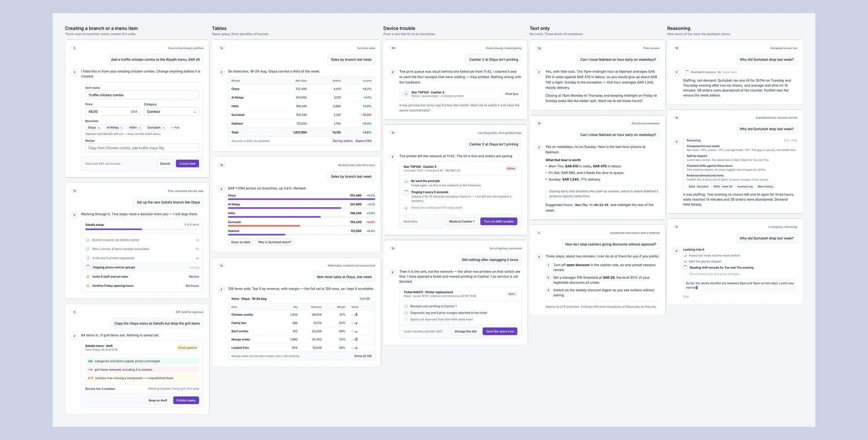Click the 'Publish menu' button
Image resolution: width=868 pixels, height=440 pixels.
(186, 400)
